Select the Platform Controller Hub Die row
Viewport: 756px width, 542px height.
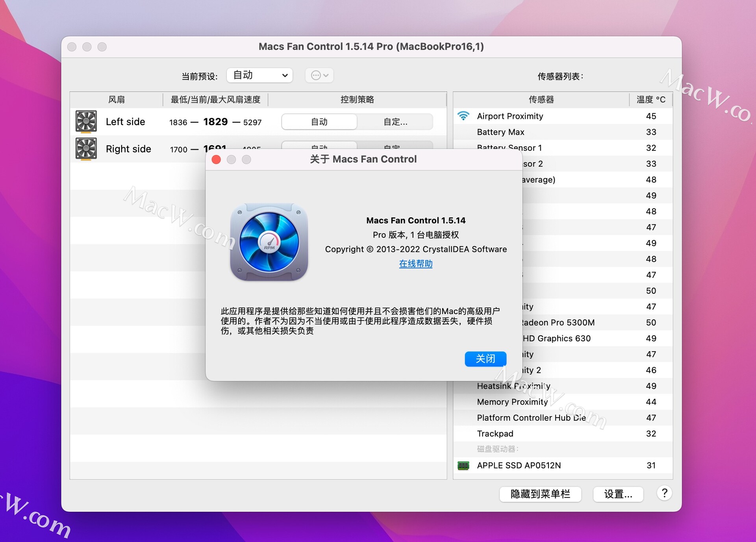click(563, 418)
